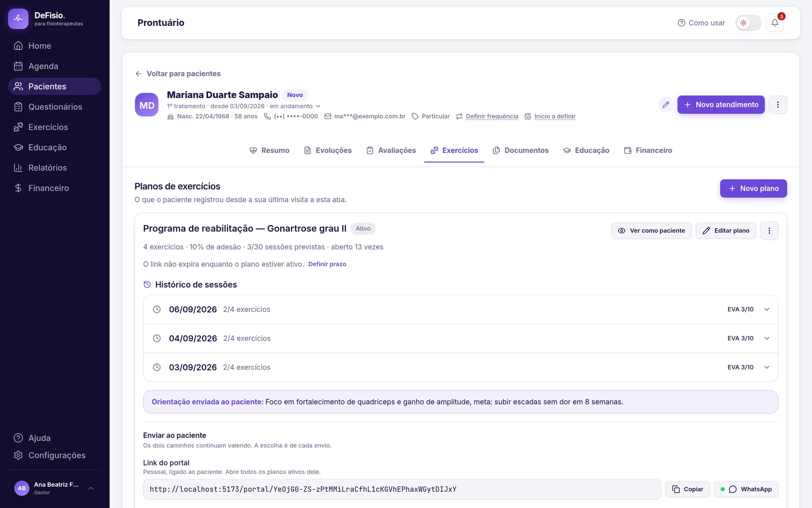The height and width of the screenshot is (508, 812).
Task: Open Educação in the sidebar
Action: click(x=54, y=147)
